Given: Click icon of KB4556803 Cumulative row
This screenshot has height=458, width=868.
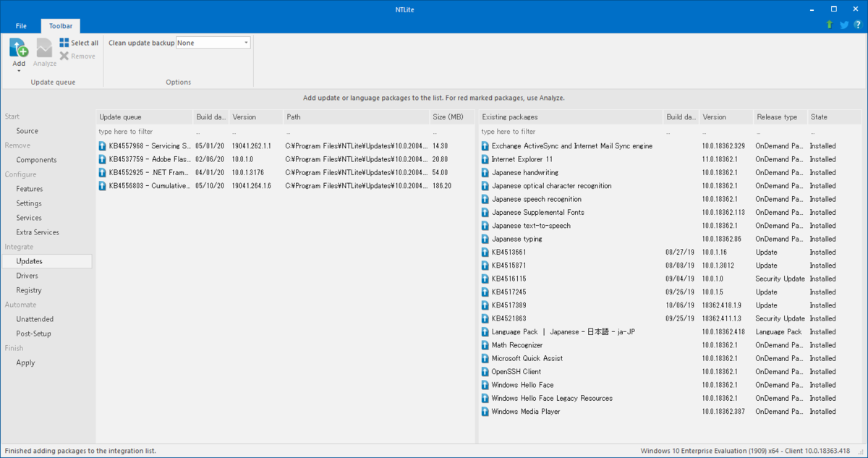Looking at the screenshot, I should (x=103, y=186).
